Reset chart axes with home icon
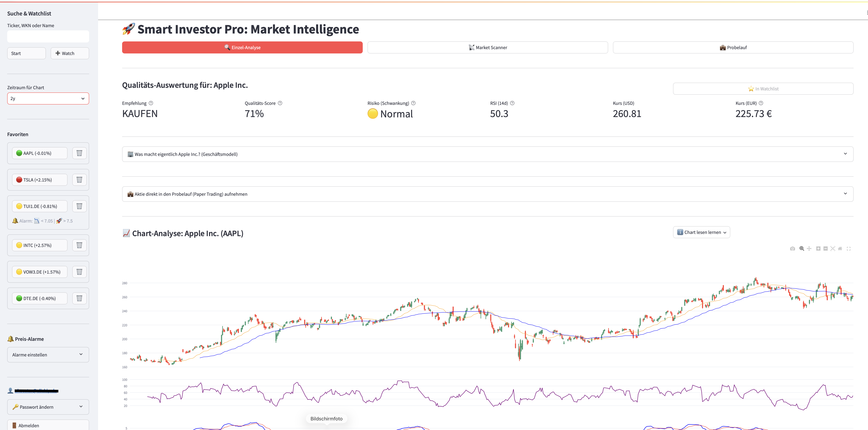Screen dimensions: 868x430 pos(840,249)
